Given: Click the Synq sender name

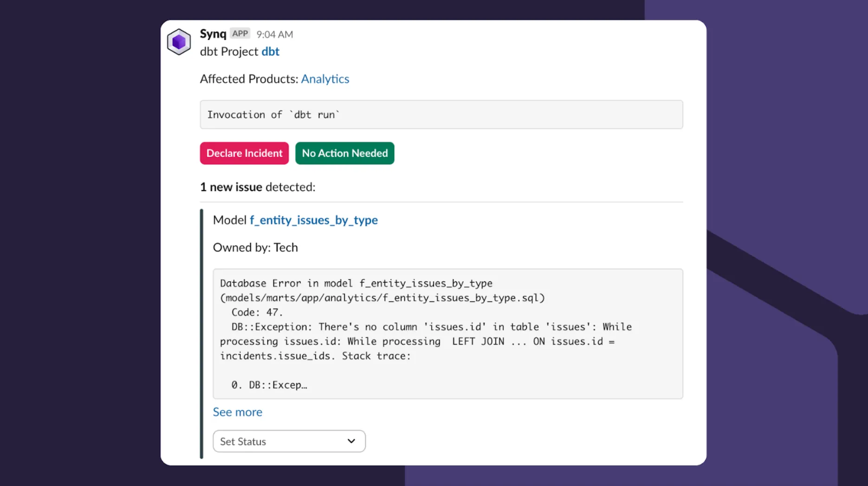Looking at the screenshot, I should pyautogui.click(x=212, y=33).
